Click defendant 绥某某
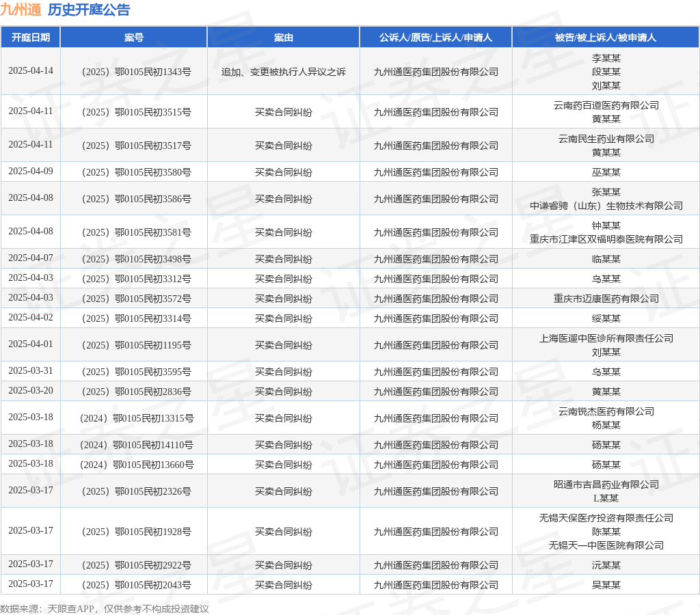Screen dimensions: 700x615 (606, 318)
